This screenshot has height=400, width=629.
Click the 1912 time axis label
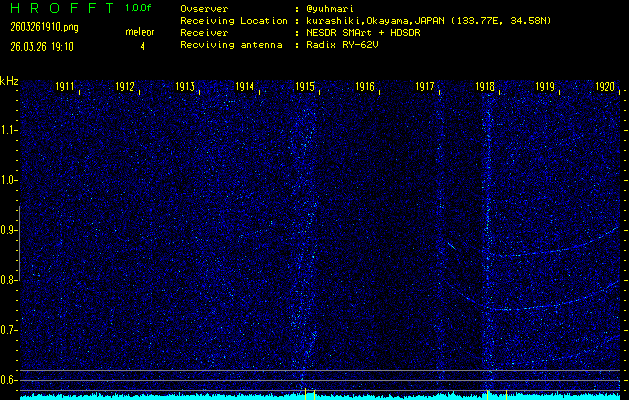tap(125, 87)
